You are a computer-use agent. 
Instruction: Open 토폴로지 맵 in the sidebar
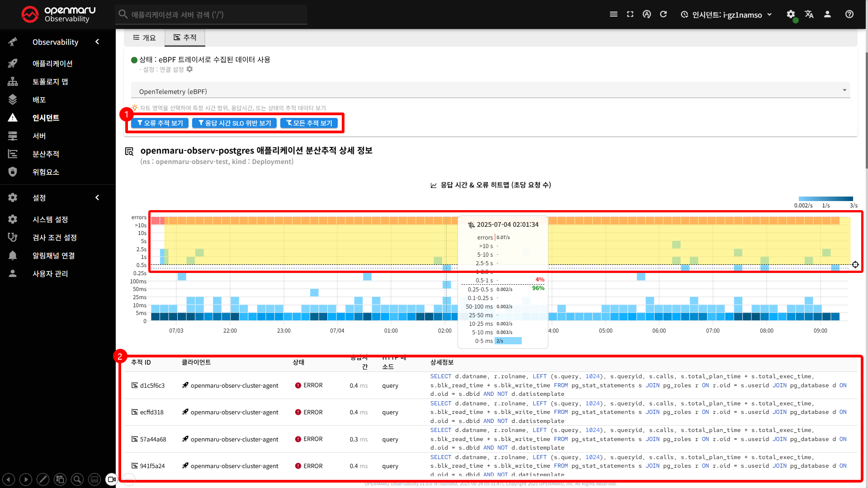[50, 82]
